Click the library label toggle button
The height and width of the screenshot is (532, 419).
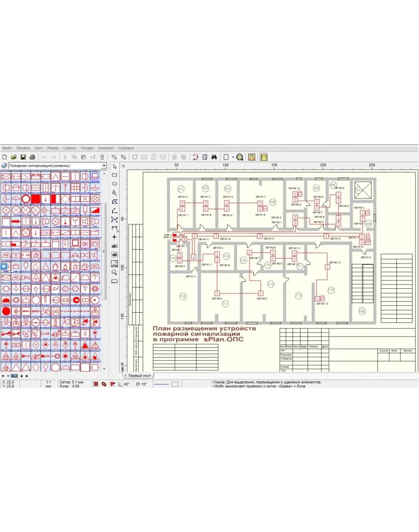(14, 376)
